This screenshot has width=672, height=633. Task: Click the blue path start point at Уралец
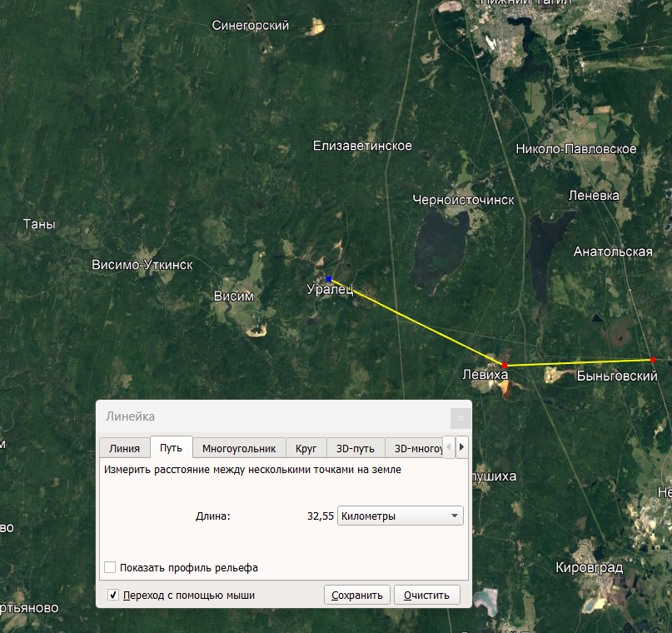[329, 279]
